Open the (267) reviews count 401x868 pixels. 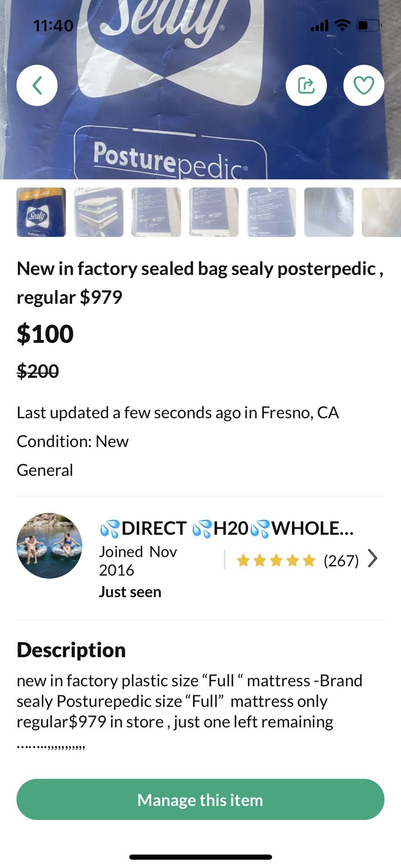point(341,561)
